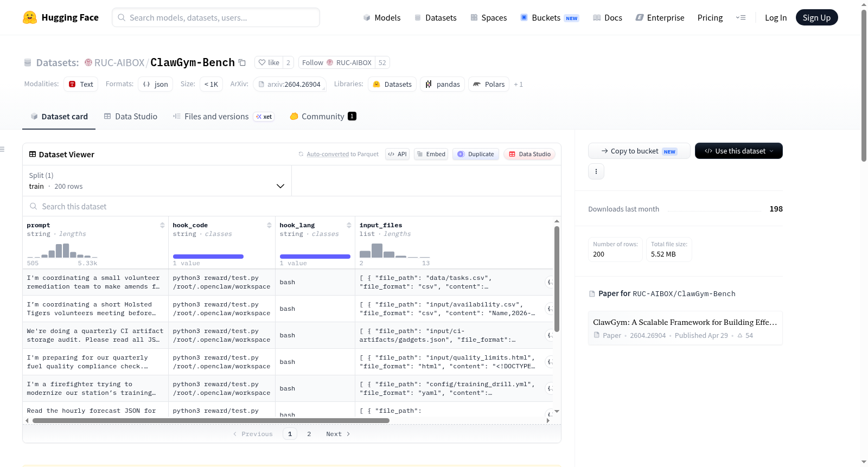Sort the hook_code column
This screenshot has height=467, width=868.
tap(269, 225)
